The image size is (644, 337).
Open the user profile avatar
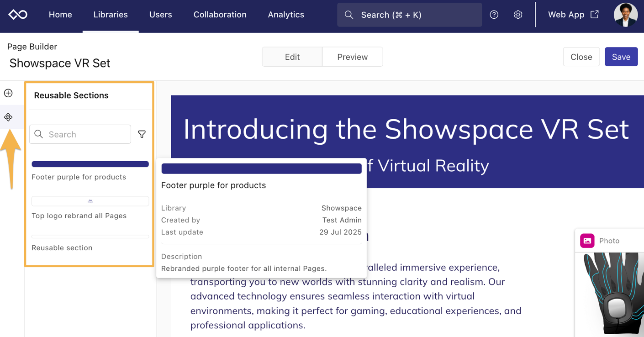(x=625, y=15)
